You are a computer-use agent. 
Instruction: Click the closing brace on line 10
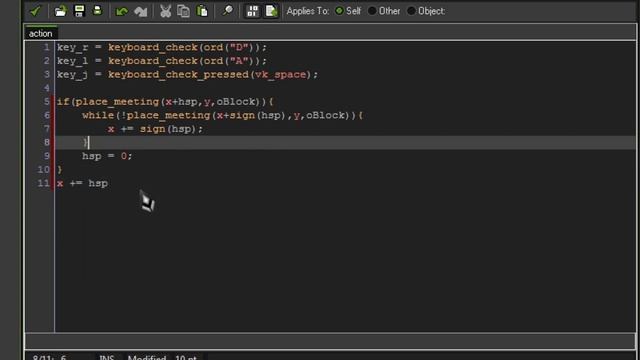point(60,169)
